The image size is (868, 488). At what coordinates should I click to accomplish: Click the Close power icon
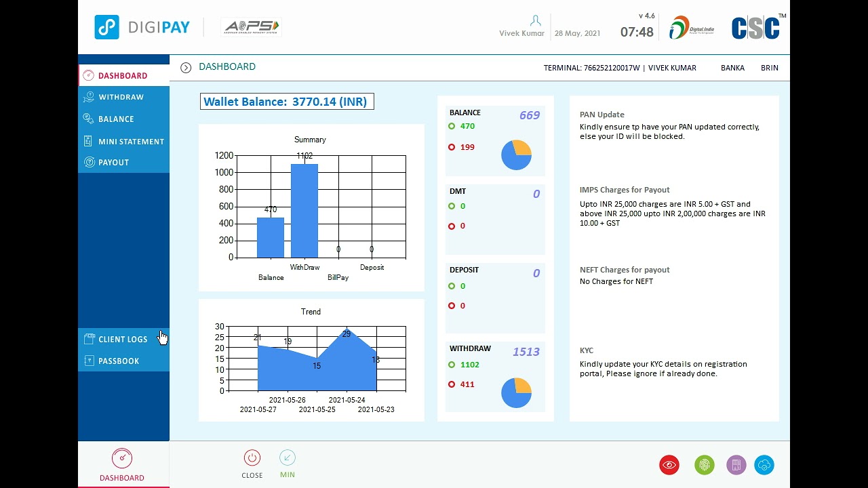252,457
